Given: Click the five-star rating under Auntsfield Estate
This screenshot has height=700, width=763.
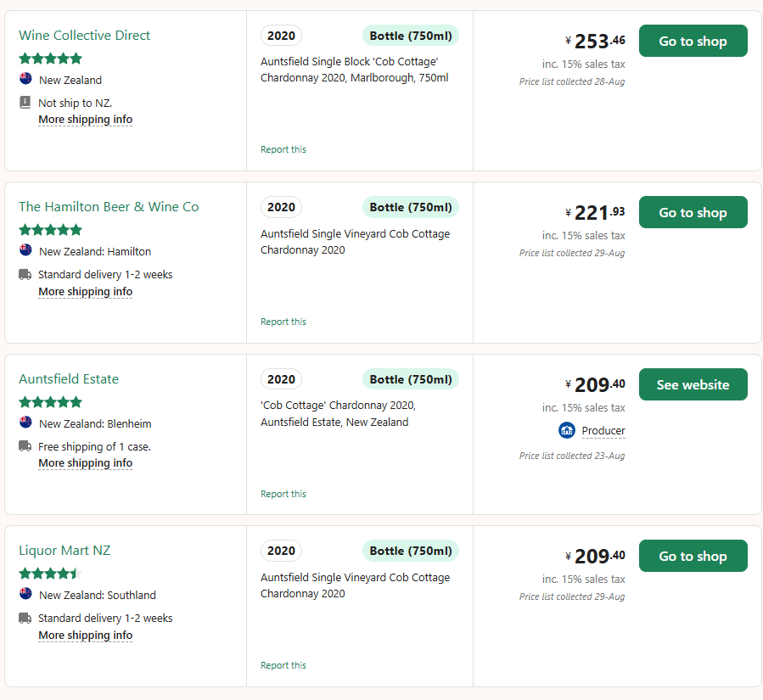Looking at the screenshot, I should (50, 401).
